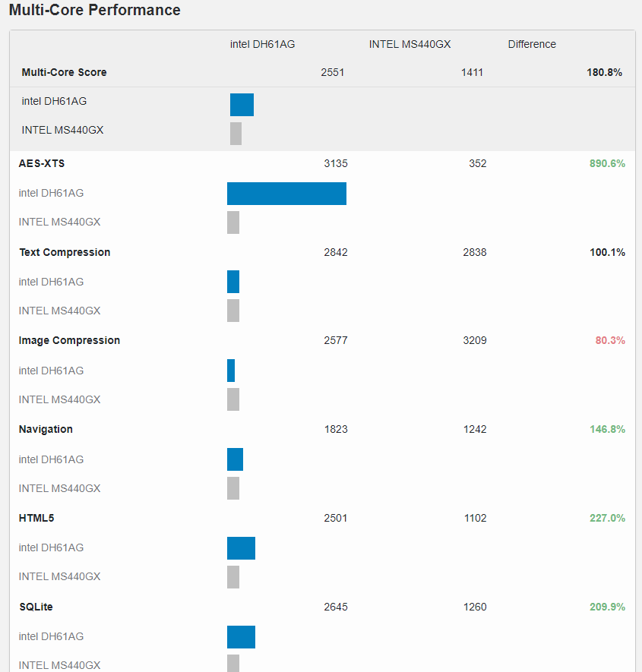Click the Image Compression benchmark label
Image resolution: width=642 pixels, height=672 pixels.
pyautogui.click(x=69, y=340)
